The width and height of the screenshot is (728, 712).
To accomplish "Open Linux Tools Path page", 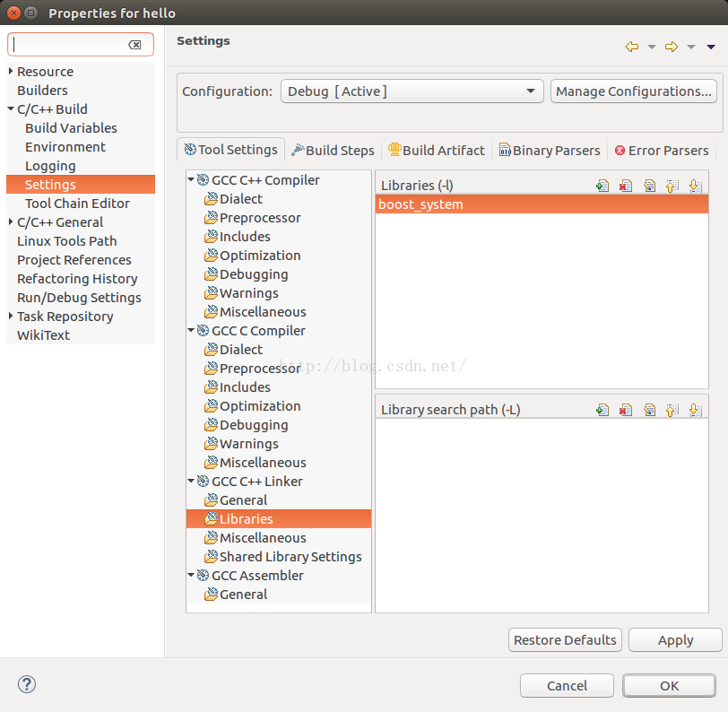I will tap(67, 241).
